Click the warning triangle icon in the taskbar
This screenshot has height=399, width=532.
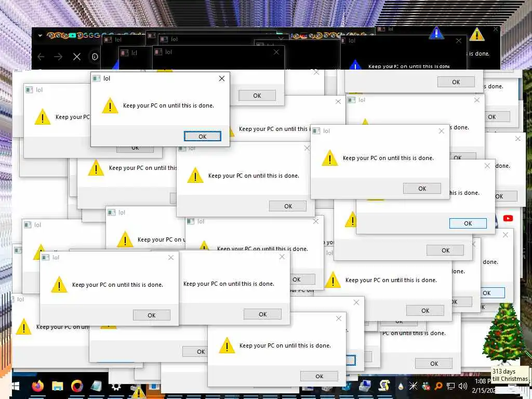139,393
